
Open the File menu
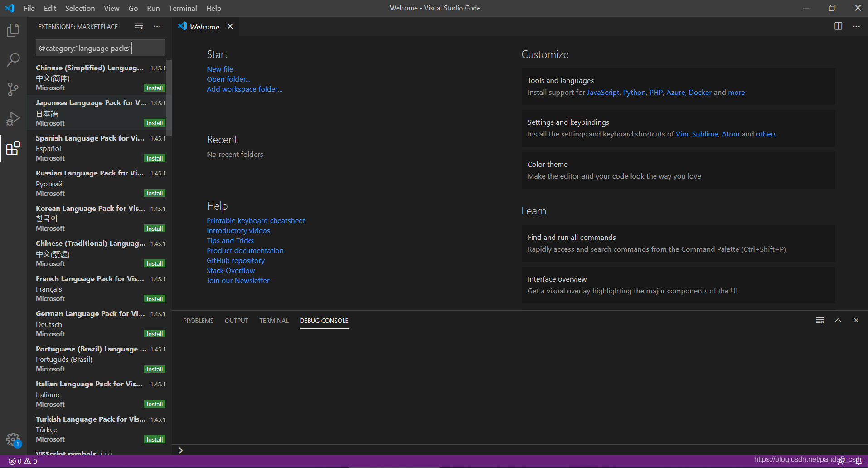(x=29, y=8)
